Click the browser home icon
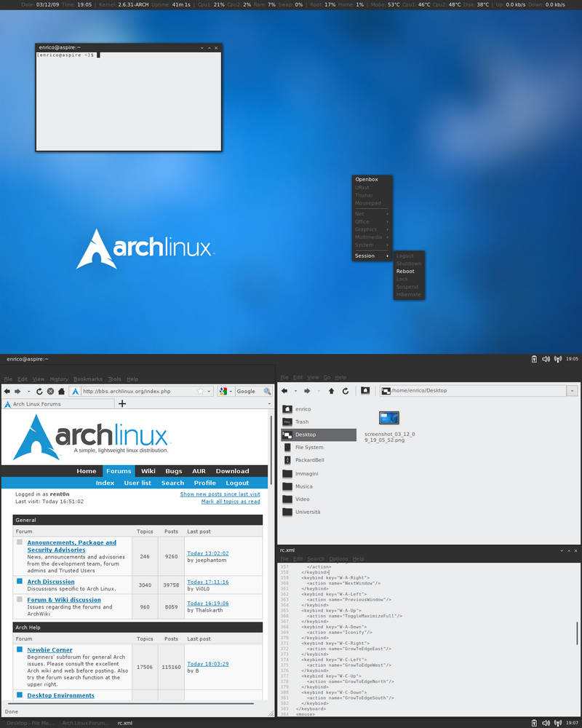 (x=61, y=391)
